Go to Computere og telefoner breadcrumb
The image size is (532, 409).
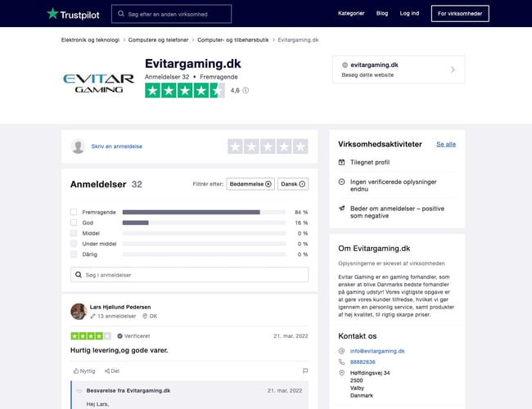[158, 40]
